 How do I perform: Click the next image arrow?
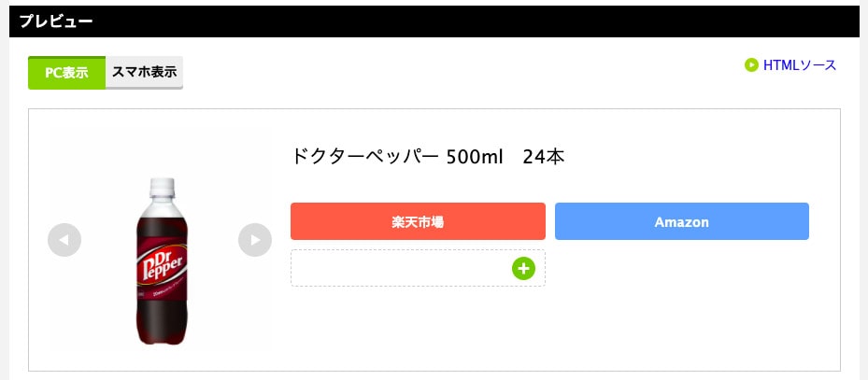255,240
